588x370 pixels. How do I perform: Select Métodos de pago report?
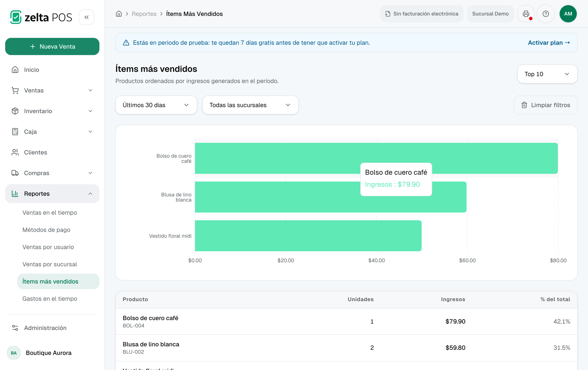click(x=46, y=230)
